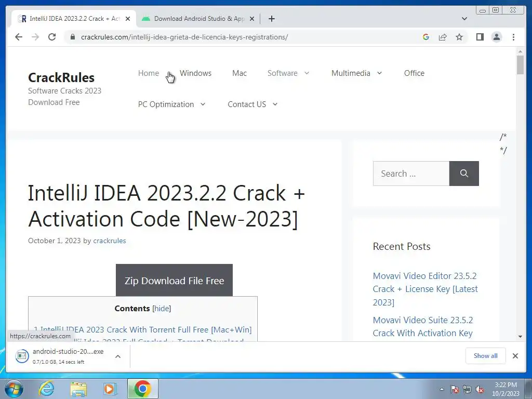The width and height of the screenshot is (532, 399).
Task: Open Windows Explorer folder from taskbar
Action: coord(78,389)
